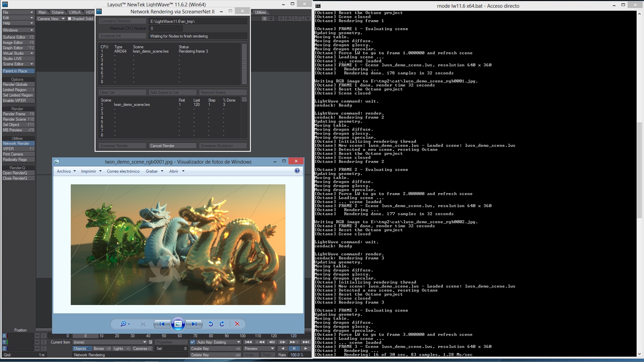
Task: Open the Camera View dropdown
Action: [x=63, y=19]
